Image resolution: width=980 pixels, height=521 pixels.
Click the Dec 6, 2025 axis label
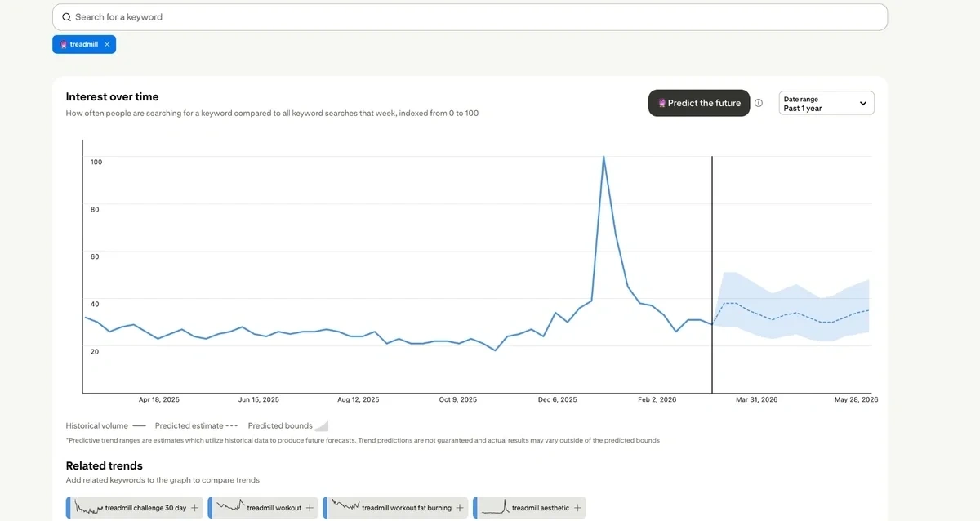pos(557,400)
